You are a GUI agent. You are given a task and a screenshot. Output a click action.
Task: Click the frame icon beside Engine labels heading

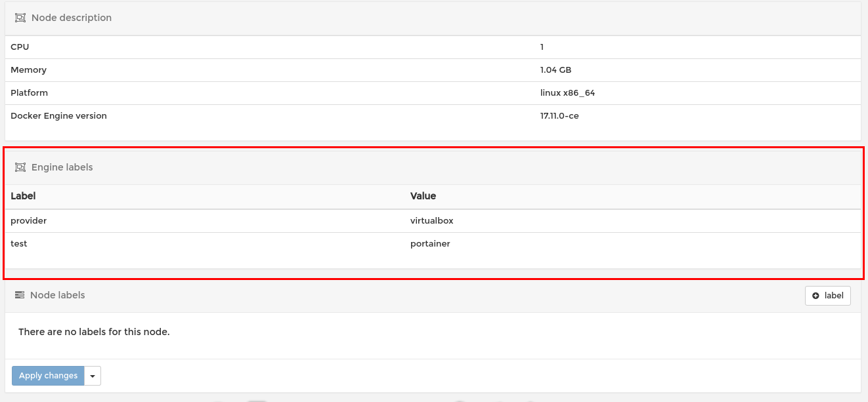pyautogui.click(x=20, y=167)
